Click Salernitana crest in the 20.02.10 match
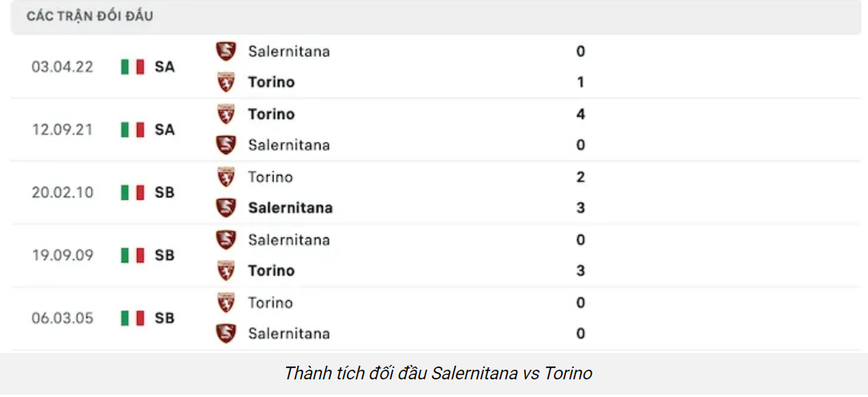868x397 pixels. tap(226, 208)
